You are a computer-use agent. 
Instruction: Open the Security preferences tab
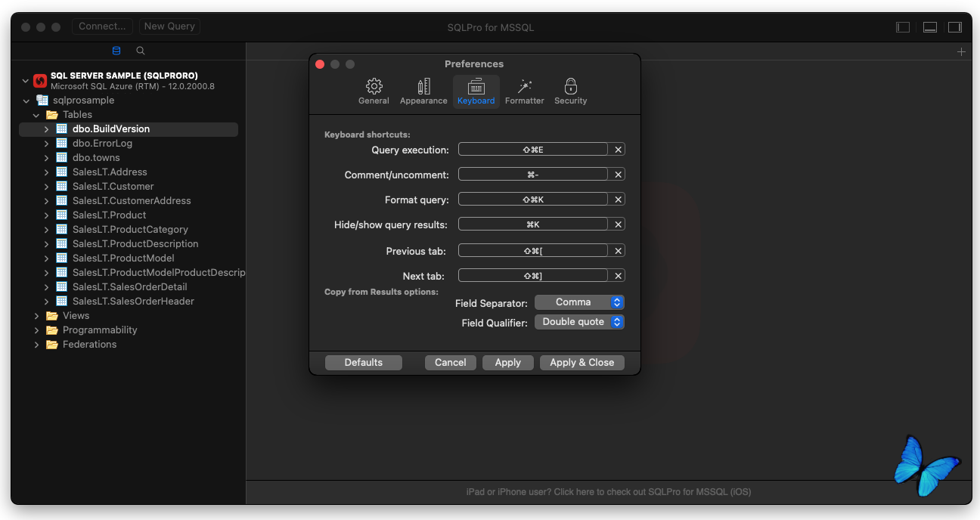(x=571, y=91)
